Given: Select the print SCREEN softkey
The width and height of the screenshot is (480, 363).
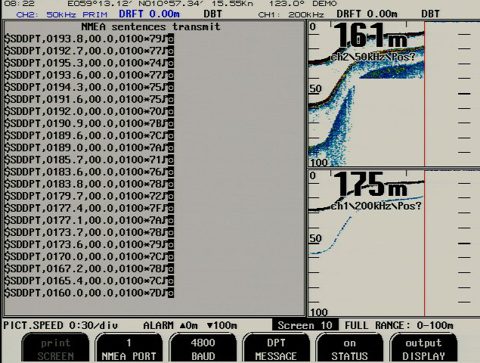Looking at the screenshot, I should [x=55, y=348].
